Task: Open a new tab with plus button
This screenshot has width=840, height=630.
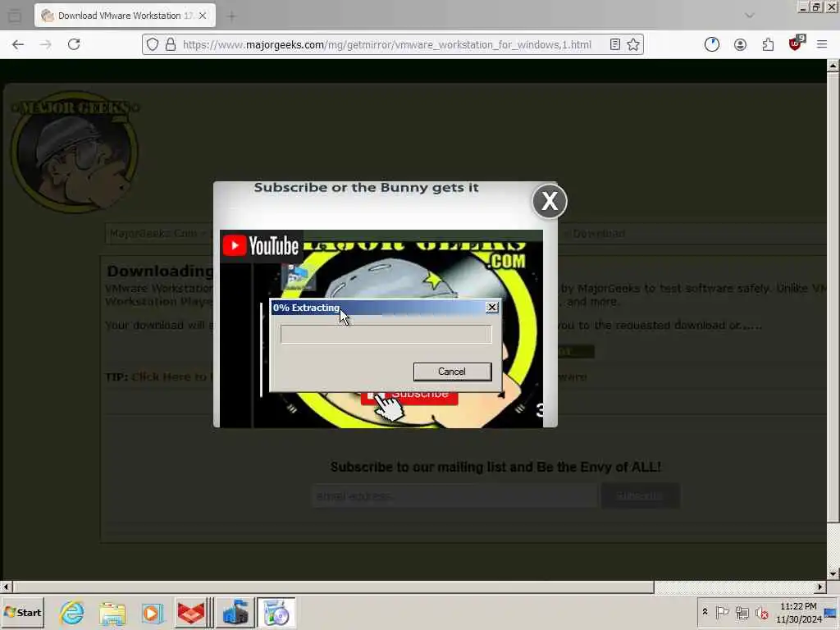Action: [x=231, y=16]
